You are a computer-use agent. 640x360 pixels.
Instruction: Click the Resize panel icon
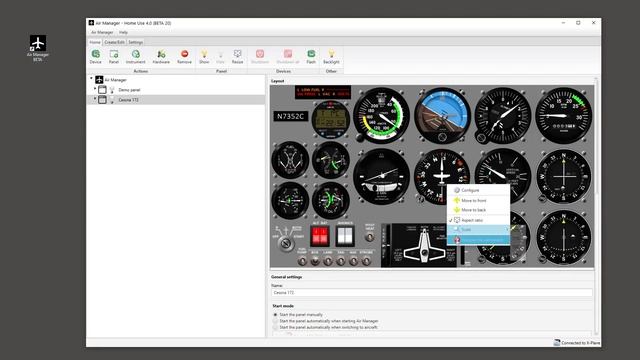point(237,54)
